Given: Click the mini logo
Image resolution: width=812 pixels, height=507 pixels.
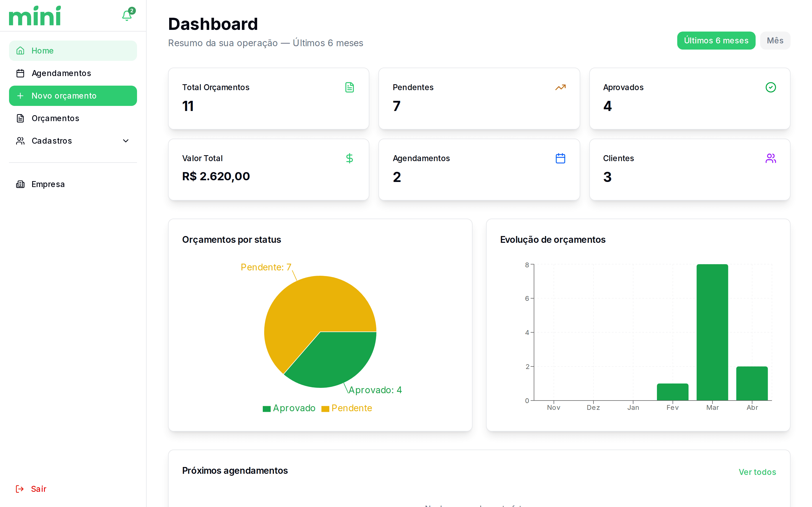Looking at the screenshot, I should (35, 16).
